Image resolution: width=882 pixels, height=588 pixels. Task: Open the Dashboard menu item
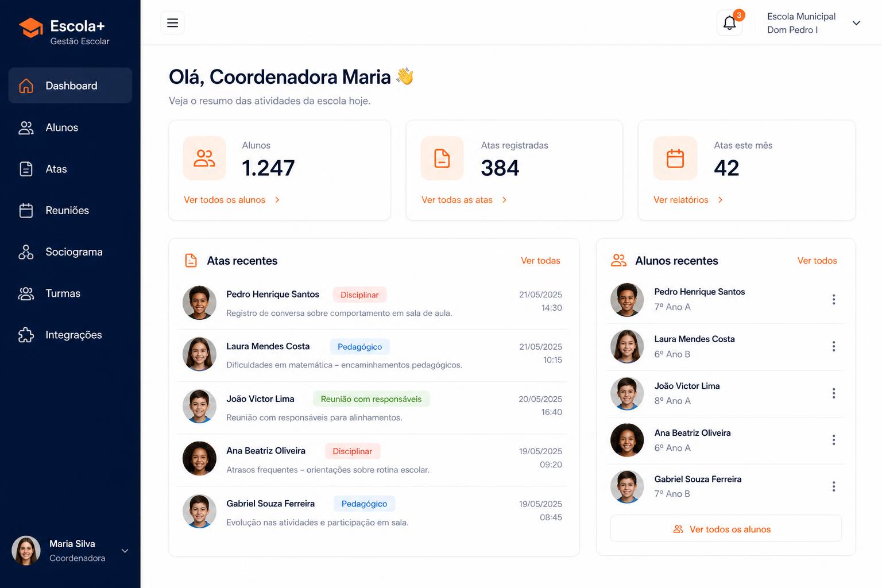pyautogui.click(x=70, y=86)
